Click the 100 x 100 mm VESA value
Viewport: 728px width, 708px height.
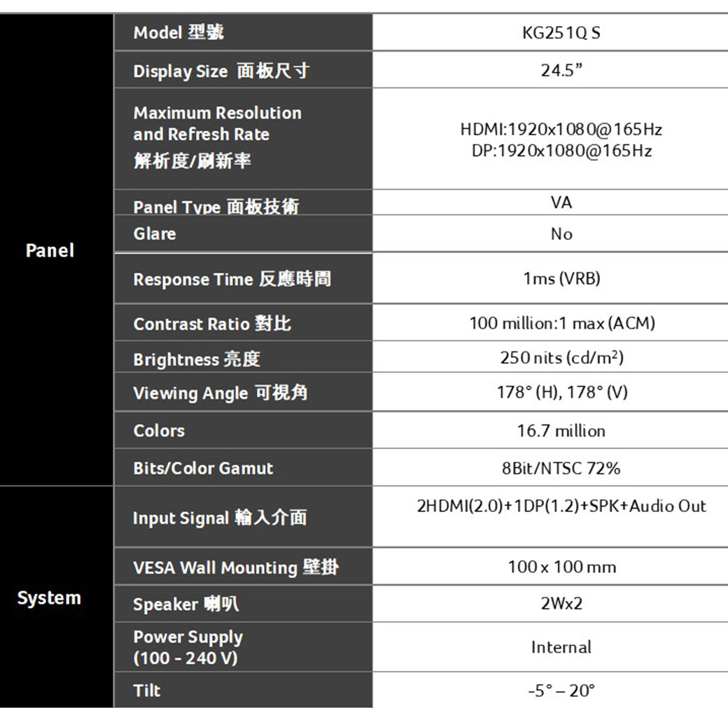(x=561, y=567)
